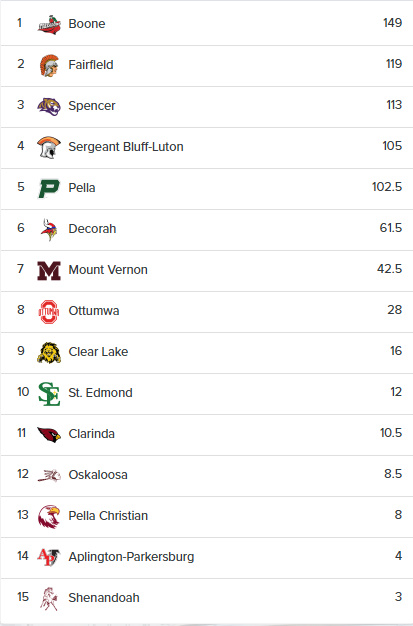
Task: Click Pella's score of 102.5
Action: point(387,186)
